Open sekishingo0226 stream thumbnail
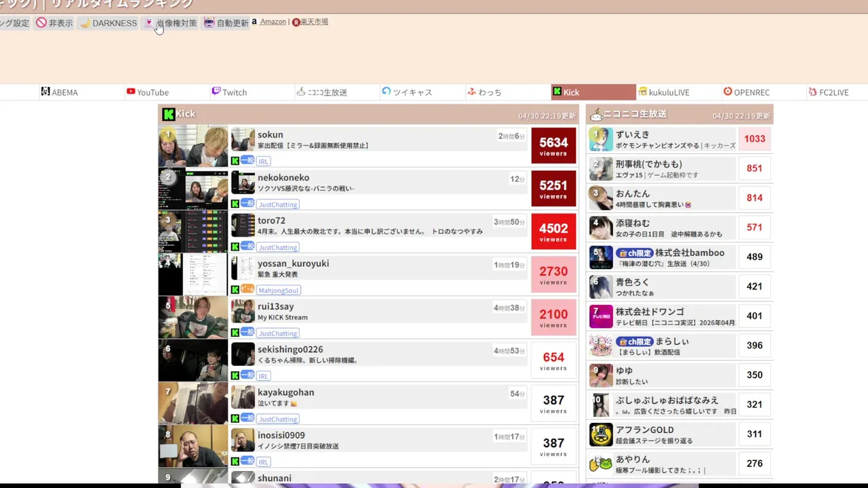The height and width of the screenshot is (488, 868). pos(193,360)
